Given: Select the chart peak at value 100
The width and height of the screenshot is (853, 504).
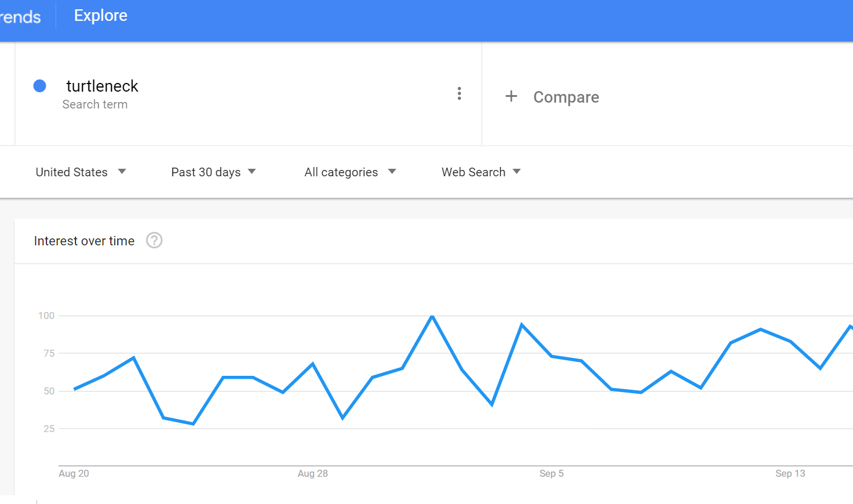Looking at the screenshot, I should tap(432, 317).
